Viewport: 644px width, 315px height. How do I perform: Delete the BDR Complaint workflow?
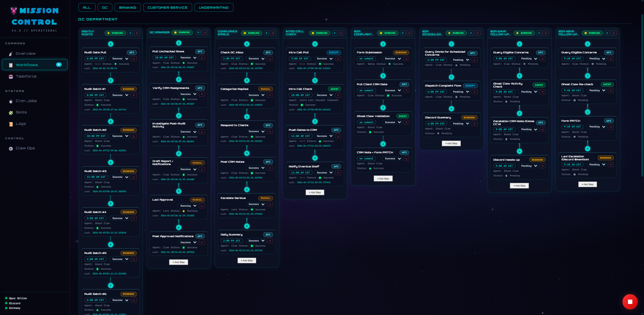click(409, 33)
